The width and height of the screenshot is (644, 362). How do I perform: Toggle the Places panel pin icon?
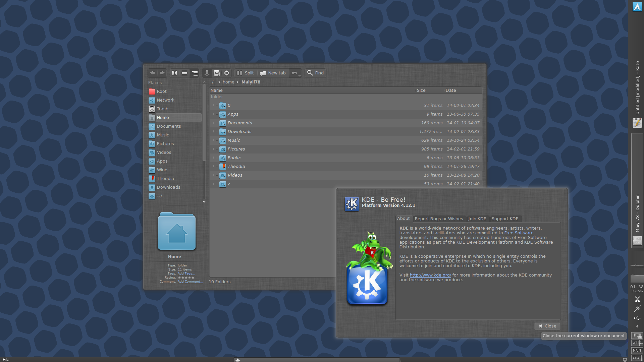pos(207,73)
